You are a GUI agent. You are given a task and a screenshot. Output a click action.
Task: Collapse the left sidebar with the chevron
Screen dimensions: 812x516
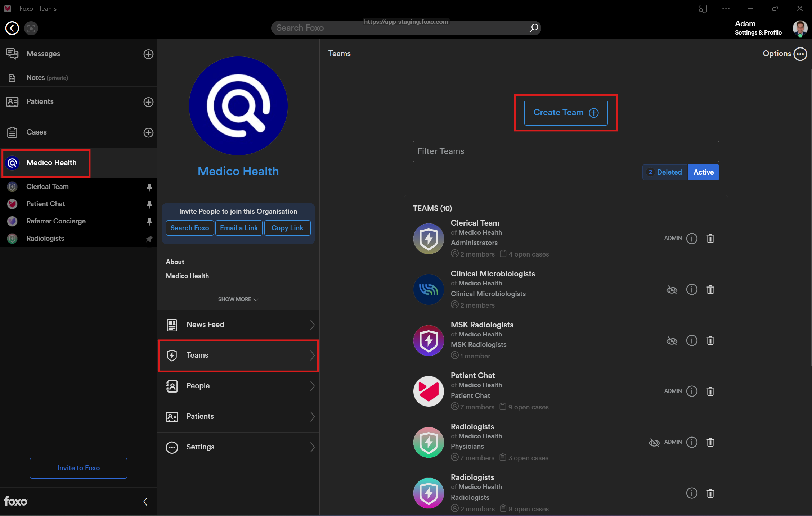[145, 502]
